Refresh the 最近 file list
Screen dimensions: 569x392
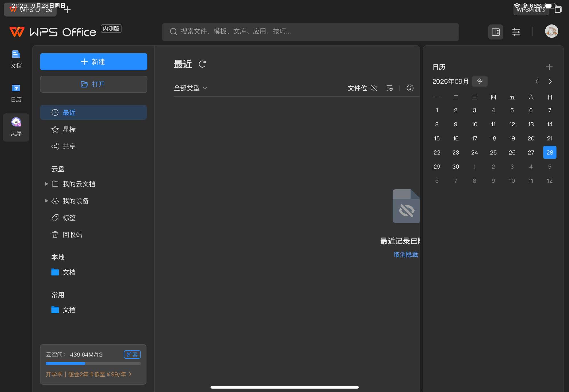click(202, 64)
